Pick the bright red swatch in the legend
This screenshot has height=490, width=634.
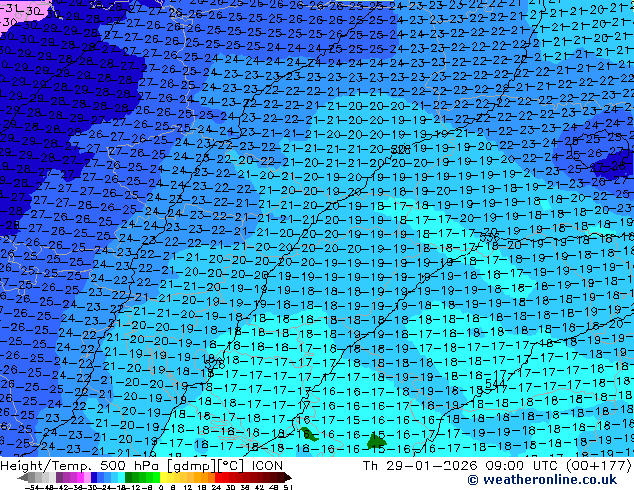(x=218, y=478)
